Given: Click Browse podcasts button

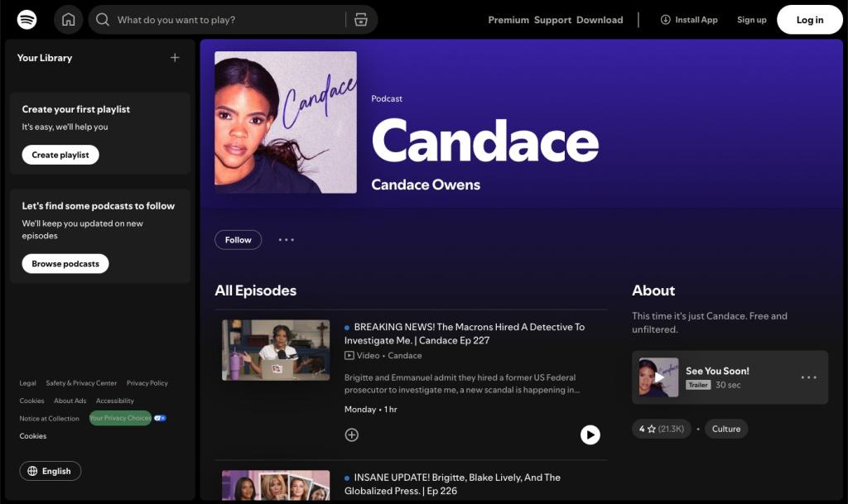Looking at the screenshot, I should (65, 264).
